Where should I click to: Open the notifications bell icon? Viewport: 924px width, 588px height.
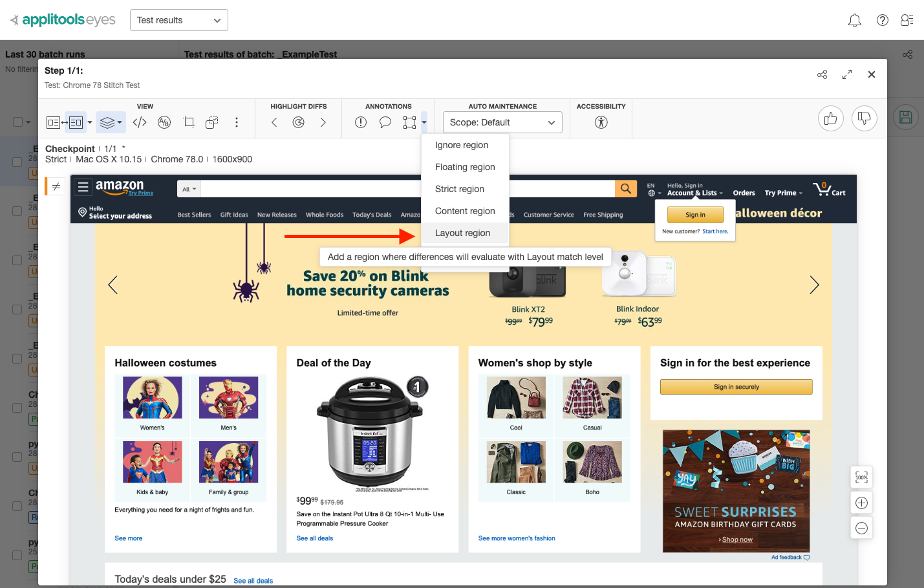[x=854, y=21]
